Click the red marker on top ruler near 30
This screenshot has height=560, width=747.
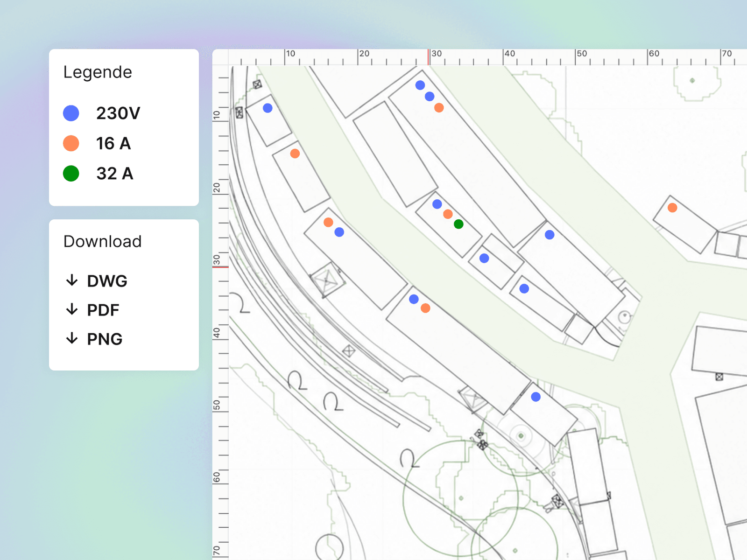(428, 57)
